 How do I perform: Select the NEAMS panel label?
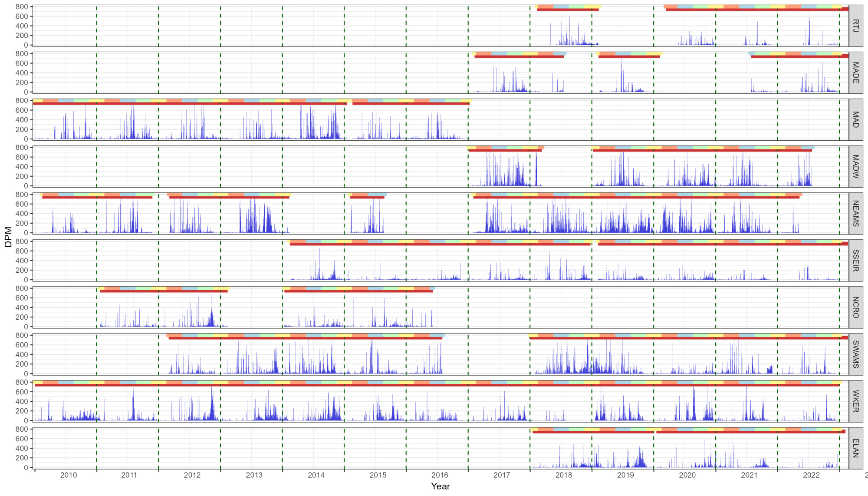tap(855, 213)
